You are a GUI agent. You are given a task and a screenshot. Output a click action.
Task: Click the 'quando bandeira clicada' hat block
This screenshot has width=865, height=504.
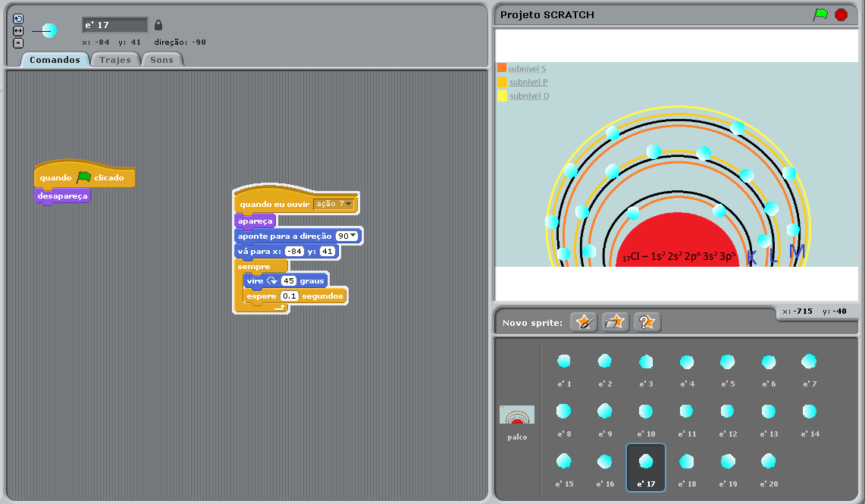point(84,175)
